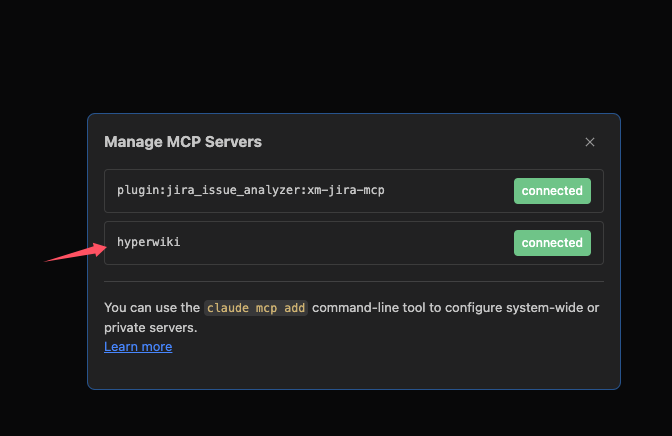Click the blank dialog area under Learn more
The height and width of the screenshot is (436, 672).
click(x=354, y=371)
